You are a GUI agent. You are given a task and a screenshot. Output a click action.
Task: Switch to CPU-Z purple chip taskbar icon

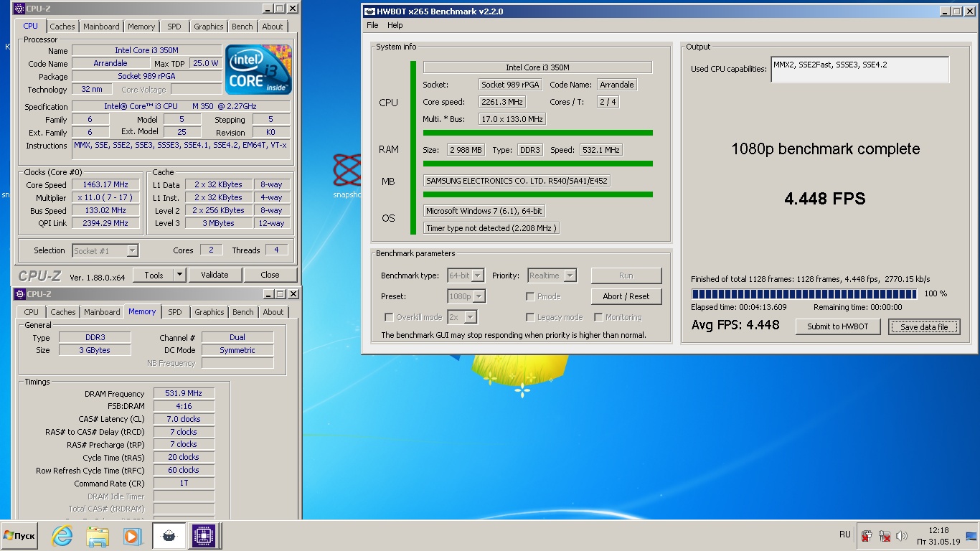203,536
